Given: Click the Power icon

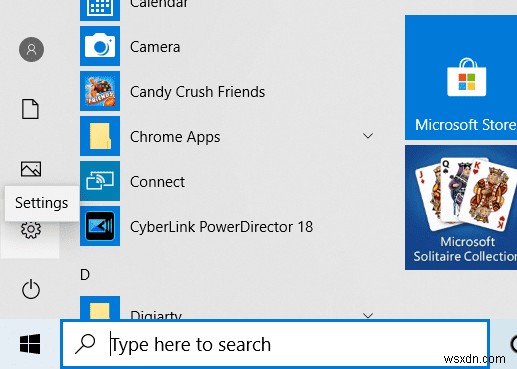Looking at the screenshot, I should (x=31, y=289).
